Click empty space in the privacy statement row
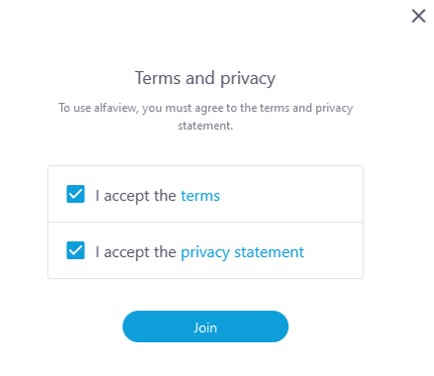 pyautogui.click(x=333, y=251)
